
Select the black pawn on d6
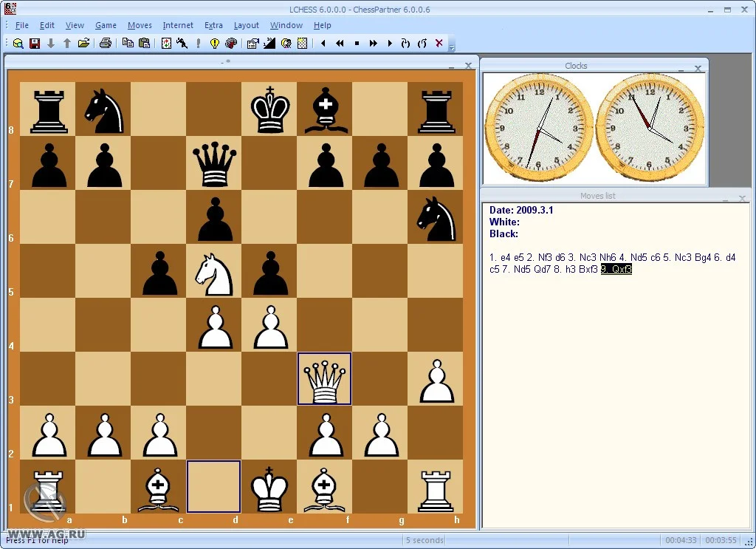point(215,217)
